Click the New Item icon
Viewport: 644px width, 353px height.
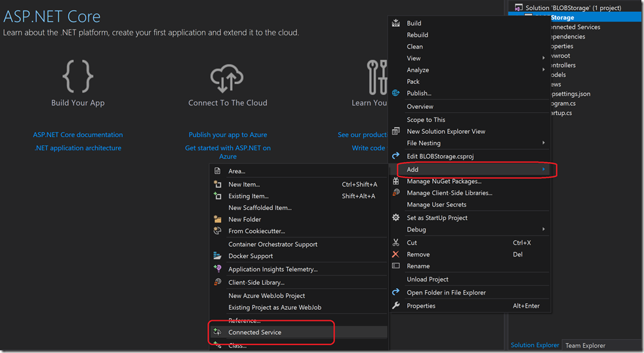(x=218, y=184)
